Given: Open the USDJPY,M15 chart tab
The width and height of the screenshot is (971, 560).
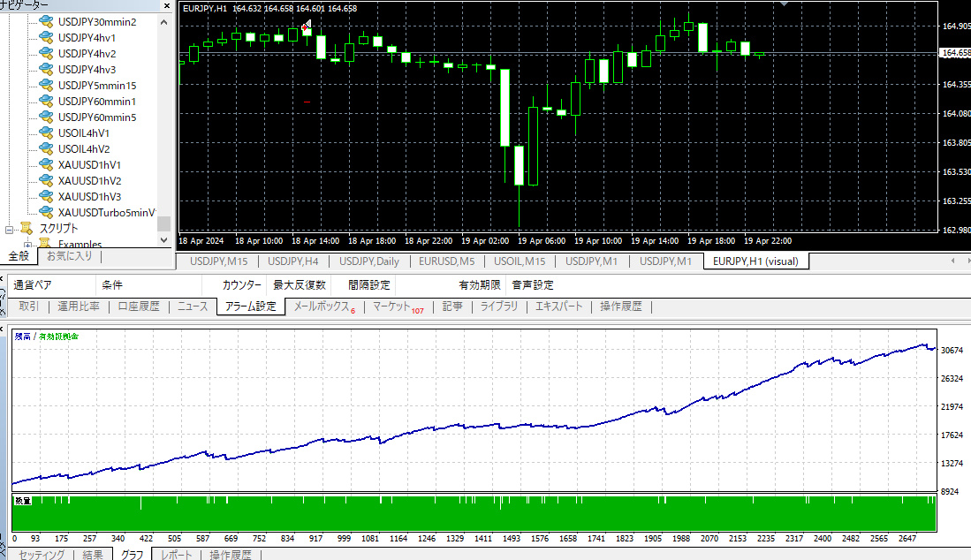Looking at the screenshot, I should [x=218, y=261].
